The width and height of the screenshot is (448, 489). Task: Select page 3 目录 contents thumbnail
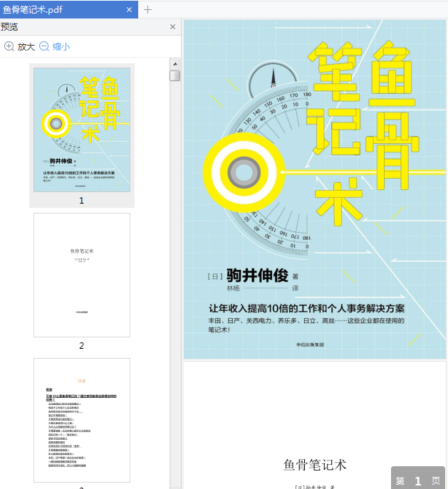coord(82,420)
